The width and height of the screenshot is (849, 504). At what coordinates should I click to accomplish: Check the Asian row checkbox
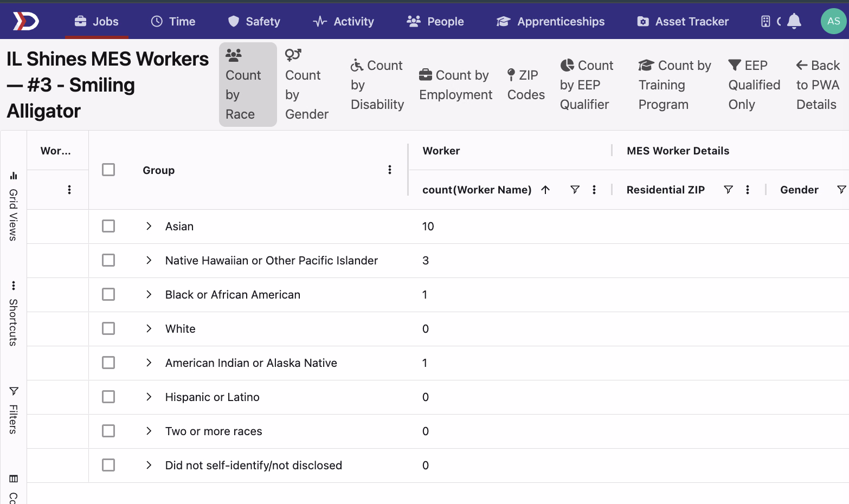pos(108,226)
